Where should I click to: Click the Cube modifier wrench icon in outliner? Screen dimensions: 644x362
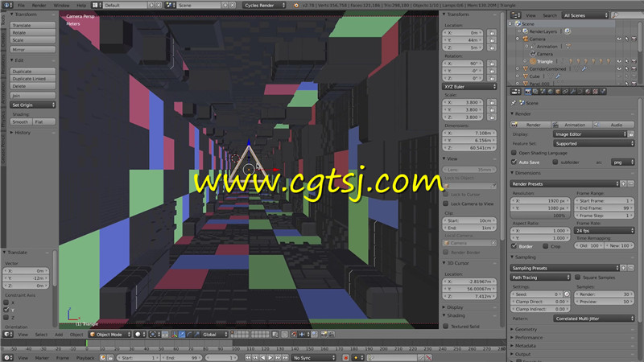[558, 76]
